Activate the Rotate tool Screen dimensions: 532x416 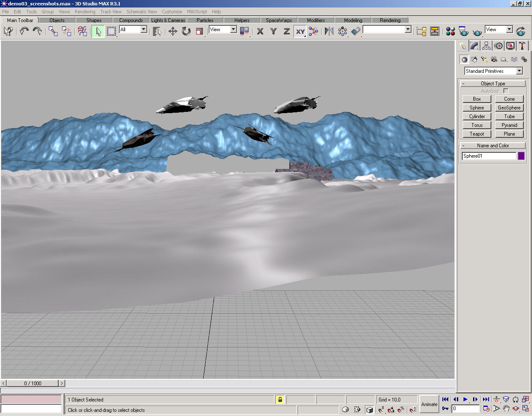pyautogui.click(x=186, y=31)
